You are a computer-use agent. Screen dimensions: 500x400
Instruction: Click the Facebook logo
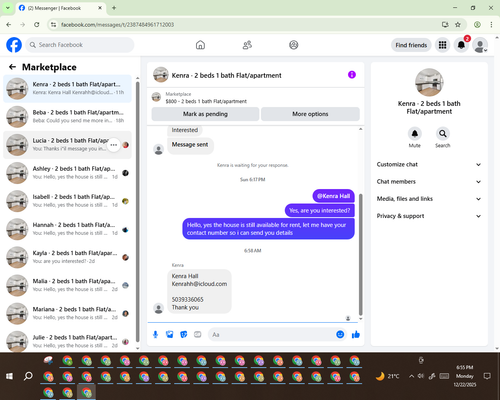pyautogui.click(x=14, y=45)
